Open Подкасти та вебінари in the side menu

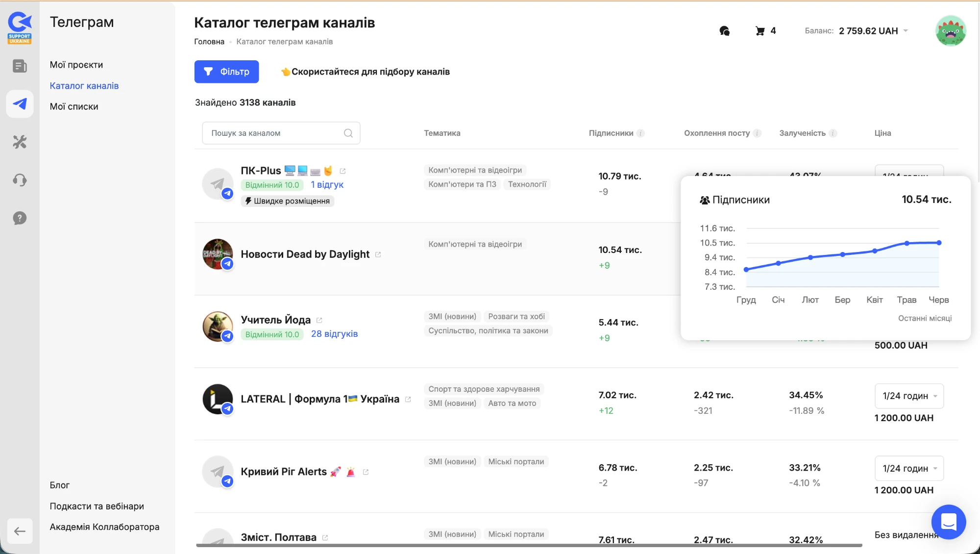click(97, 506)
